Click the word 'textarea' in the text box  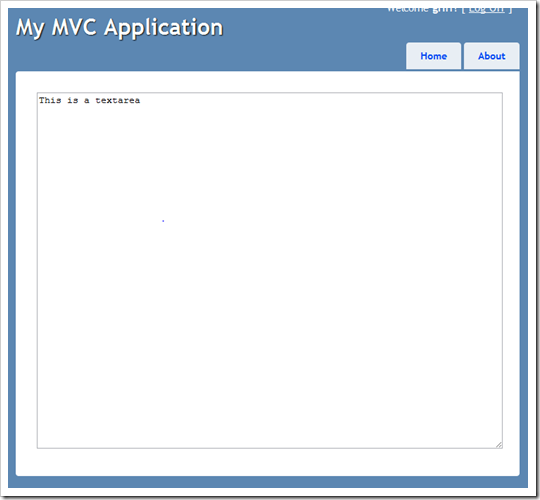(117, 100)
